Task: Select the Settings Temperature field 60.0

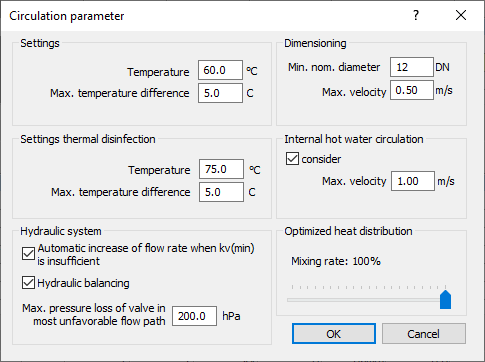Action: tap(220, 70)
